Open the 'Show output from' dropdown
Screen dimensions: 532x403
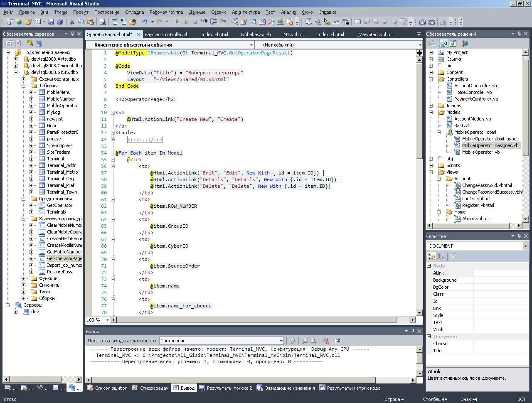point(281,341)
